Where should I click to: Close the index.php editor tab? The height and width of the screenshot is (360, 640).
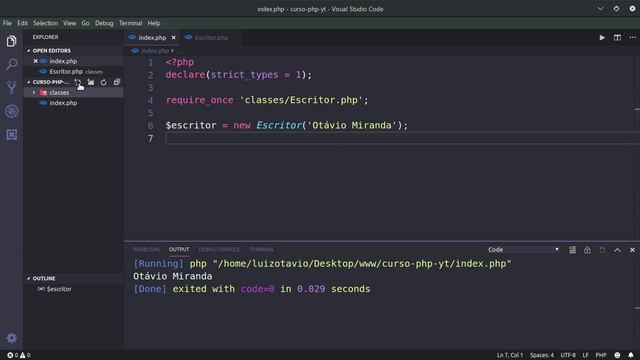(x=173, y=38)
